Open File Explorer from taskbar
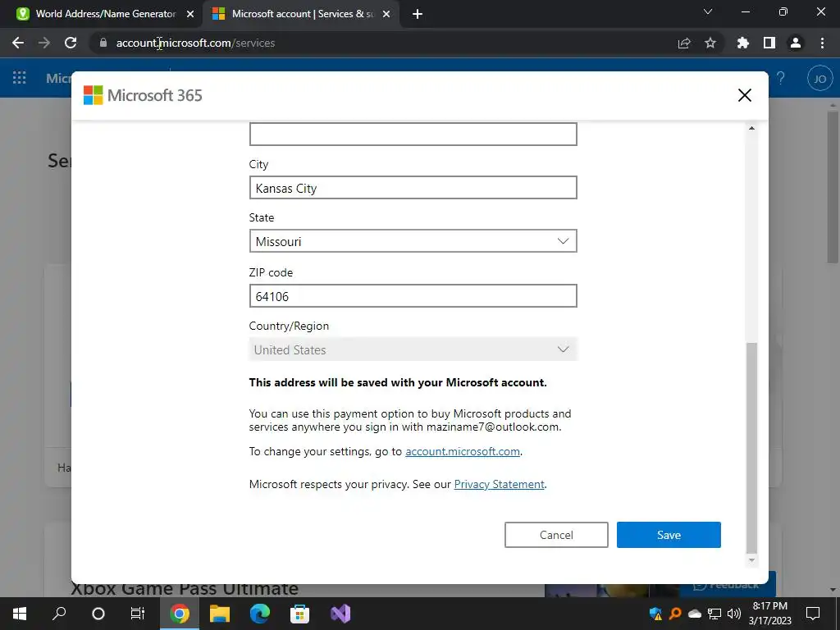The image size is (840, 630). point(220,614)
